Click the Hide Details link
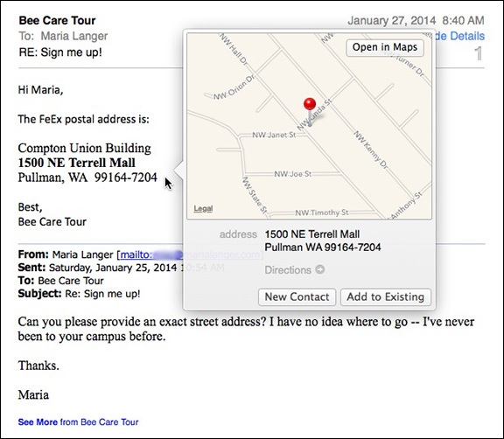This screenshot has width=504, height=439. [x=459, y=36]
